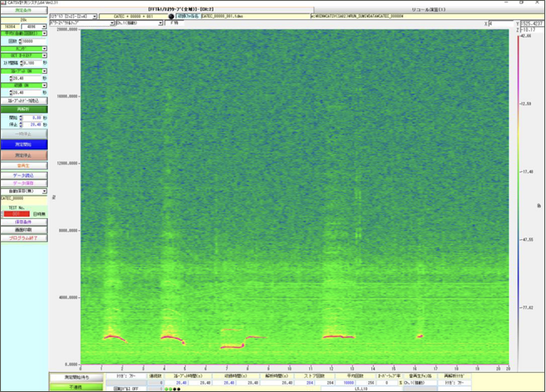Image resolution: width=546 pixels, height=392 pixels.
Task: Expand the green window function dropdown
Action: [x=23, y=49]
